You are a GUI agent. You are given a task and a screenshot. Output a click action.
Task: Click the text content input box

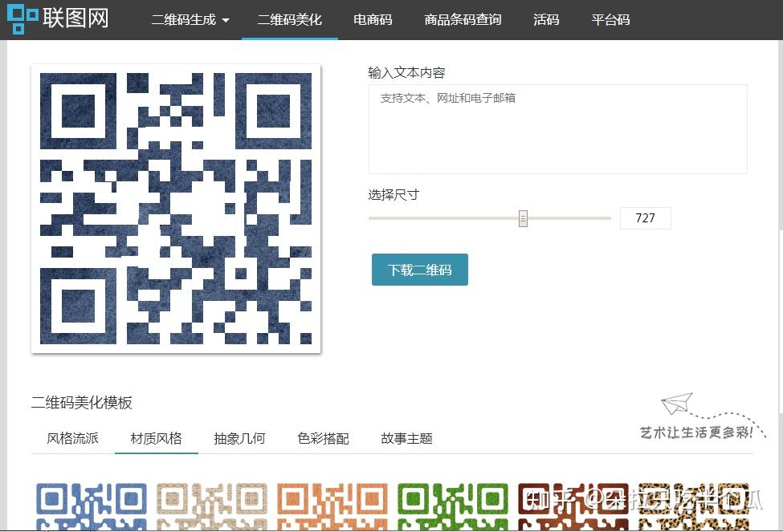click(x=558, y=129)
